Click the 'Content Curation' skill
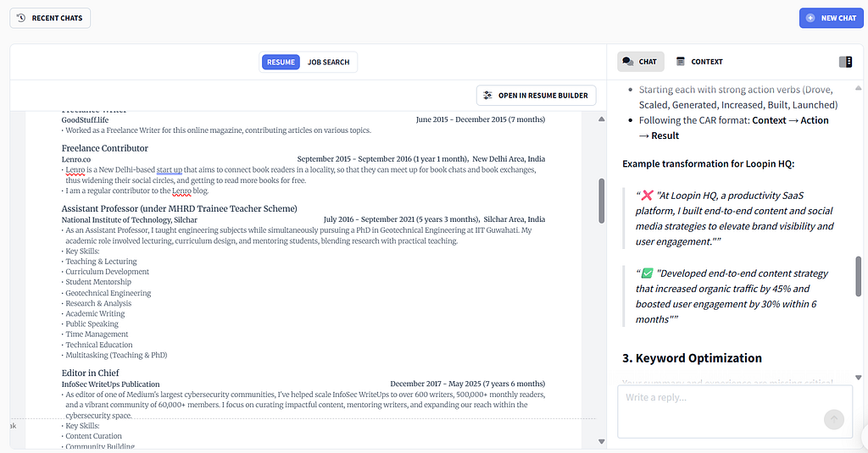This screenshot has width=868, height=453. 93,436
